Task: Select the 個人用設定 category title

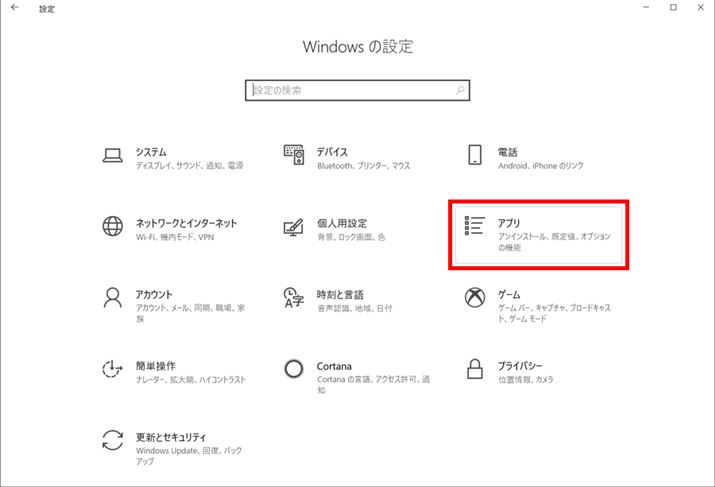Action: click(342, 223)
